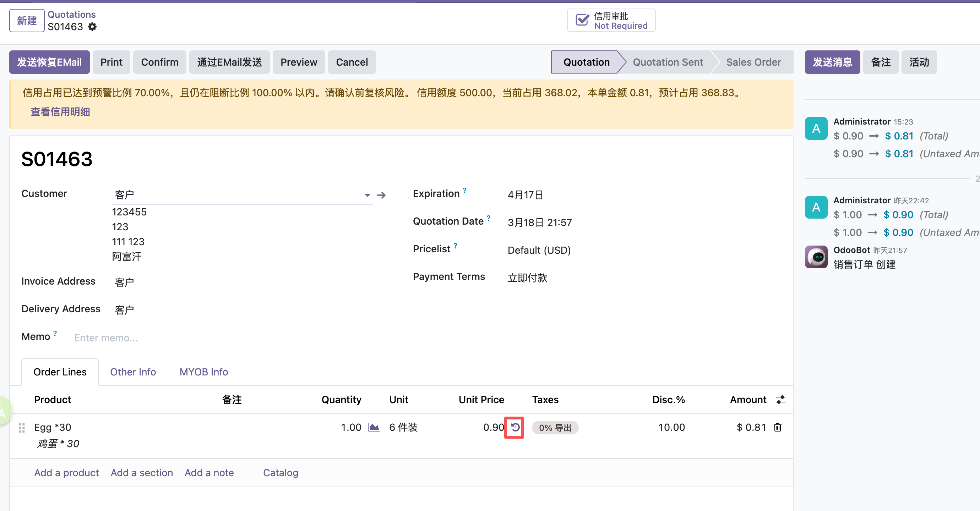
Task: Open forecast chart icon beside quantity
Action: [374, 427]
